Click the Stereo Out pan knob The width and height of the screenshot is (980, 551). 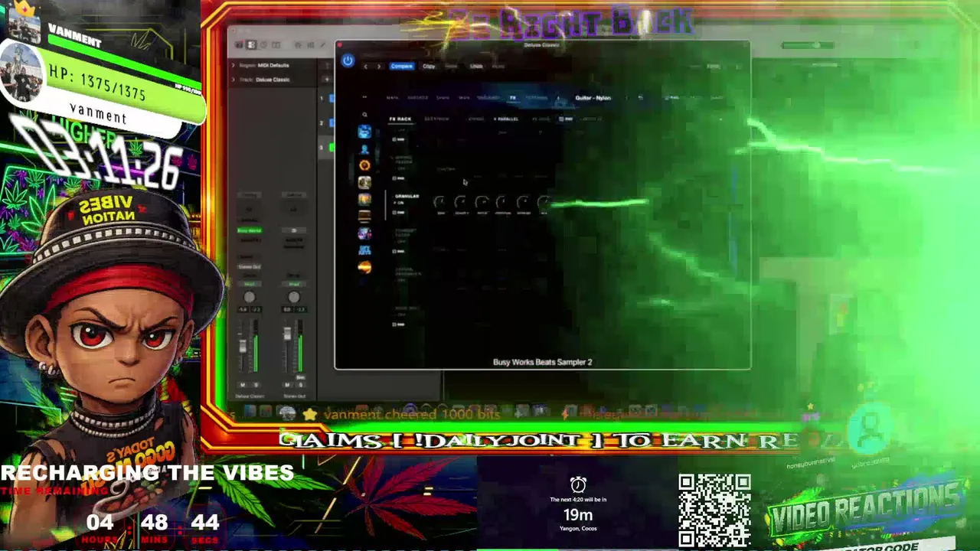294,297
